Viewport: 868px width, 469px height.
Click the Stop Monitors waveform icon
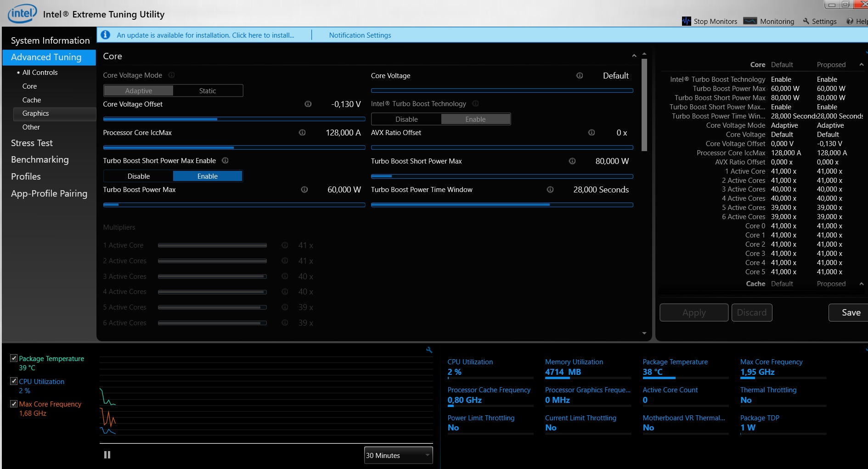tap(686, 21)
